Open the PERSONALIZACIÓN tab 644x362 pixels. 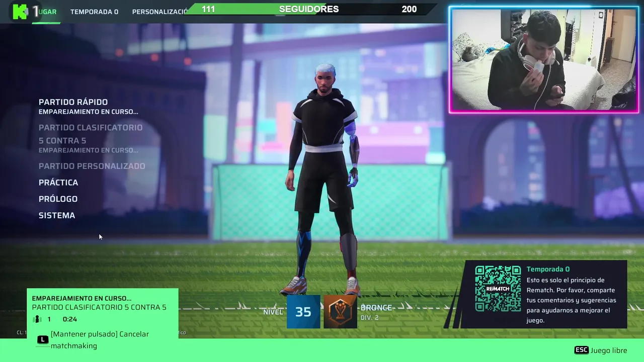[160, 12]
